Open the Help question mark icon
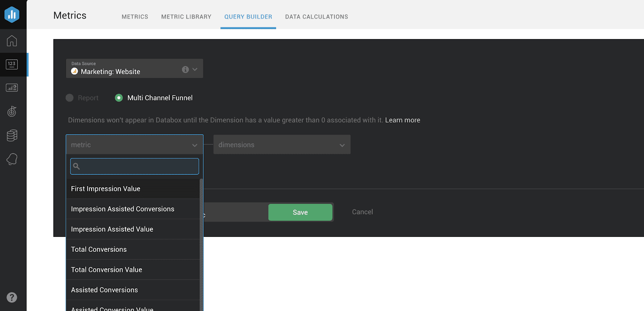The width and height of the screenshot is (644, 311). click(x=12, y=297)
